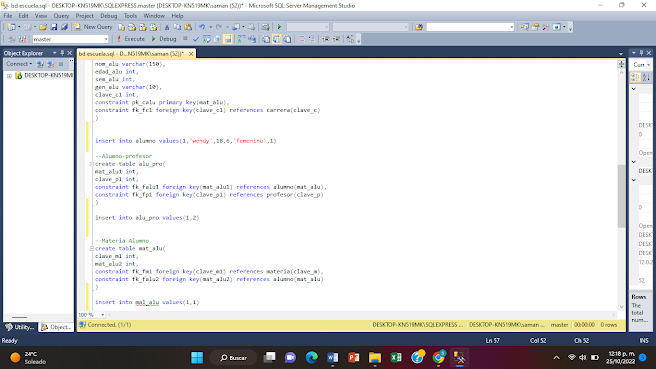Open the New Project toolbar icon
The height and width of the screenshot is (369, 656).
pos(11,27)
